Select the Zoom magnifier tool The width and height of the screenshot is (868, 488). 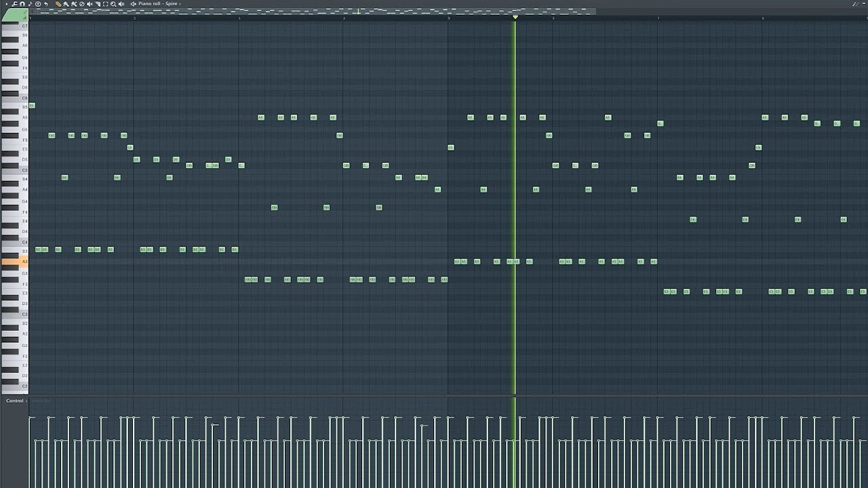(113, 4)
